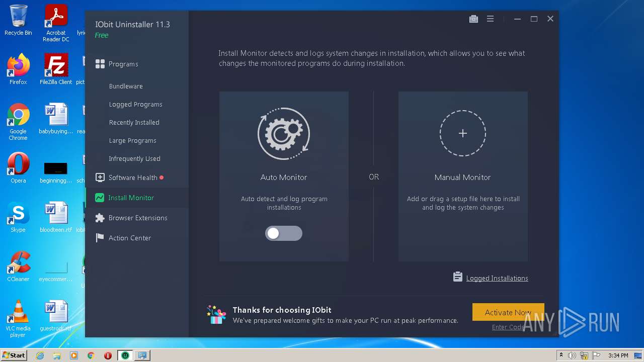
Task: Open the hamburger options menu
Action: coord(490,19)
